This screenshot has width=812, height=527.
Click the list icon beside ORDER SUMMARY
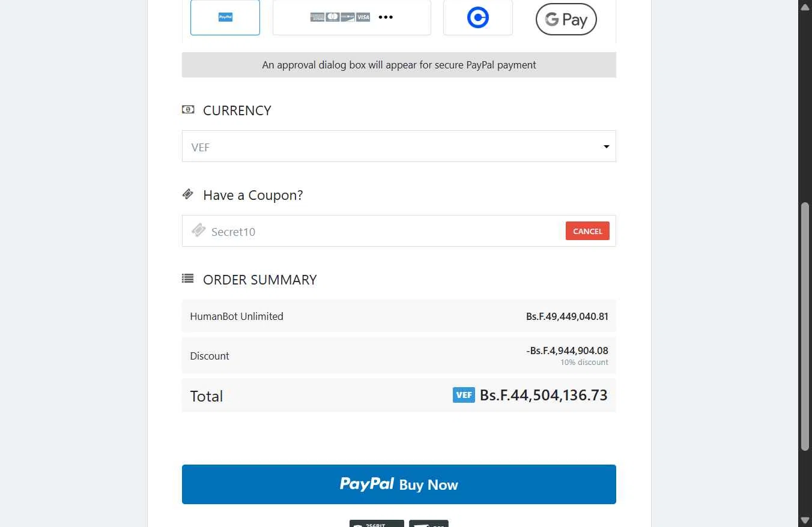coord(188,279)
